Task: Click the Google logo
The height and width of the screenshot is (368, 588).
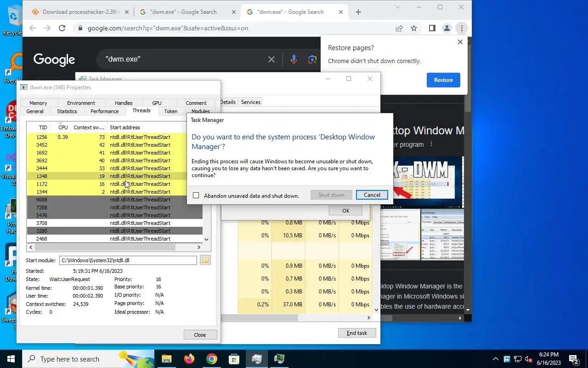Action: coord(54,59)
